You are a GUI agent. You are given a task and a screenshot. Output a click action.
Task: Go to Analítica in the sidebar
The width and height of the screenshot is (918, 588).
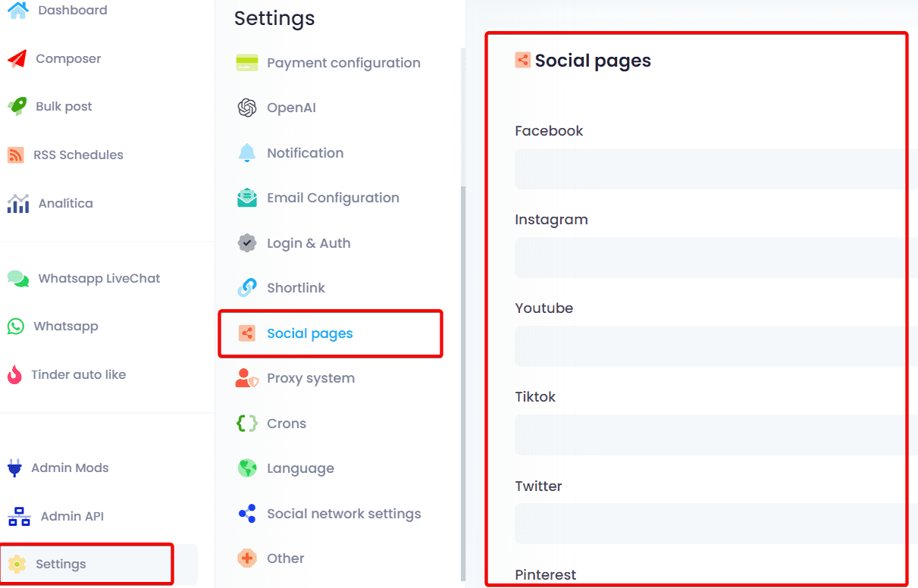tap(65, 204)
